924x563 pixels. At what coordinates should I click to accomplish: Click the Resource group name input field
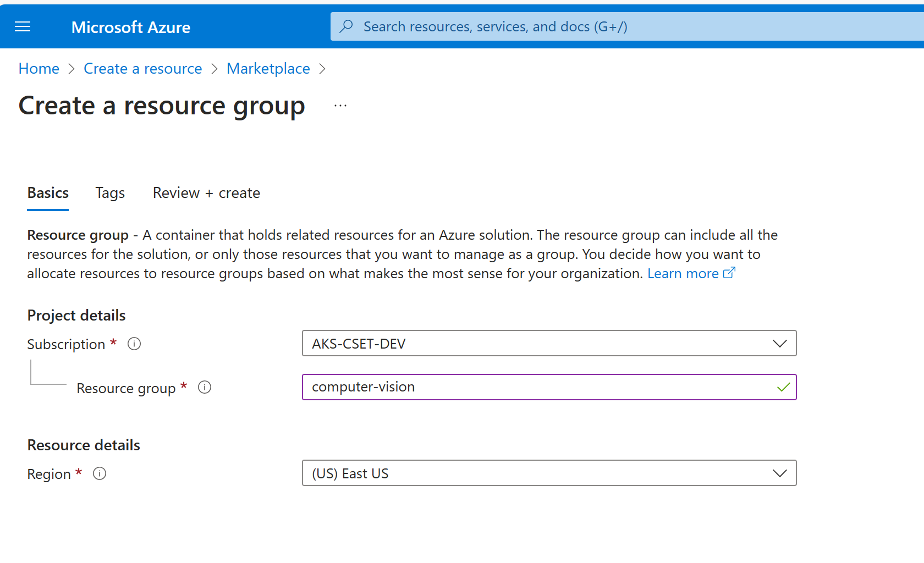(549, 387)
